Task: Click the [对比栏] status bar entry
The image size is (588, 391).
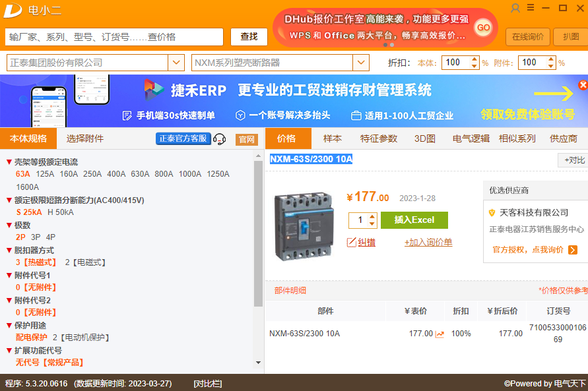Action: coord(208,384)
